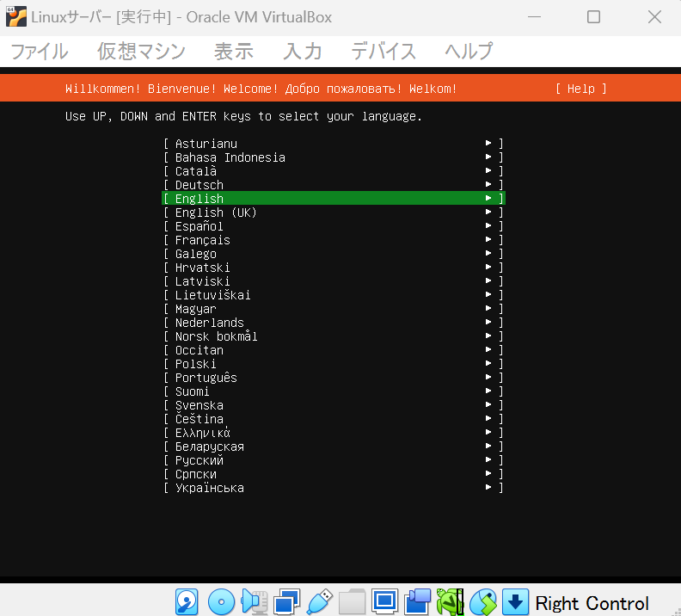Select the Svenska language entry

click(x=333, y=405)
